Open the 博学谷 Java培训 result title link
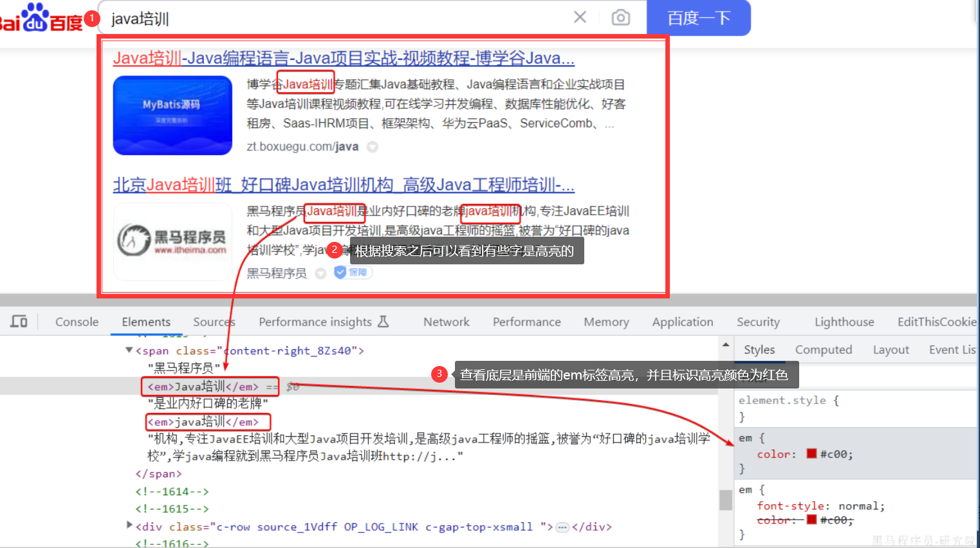Screen dimensions: 980x548 coord(344,59)
